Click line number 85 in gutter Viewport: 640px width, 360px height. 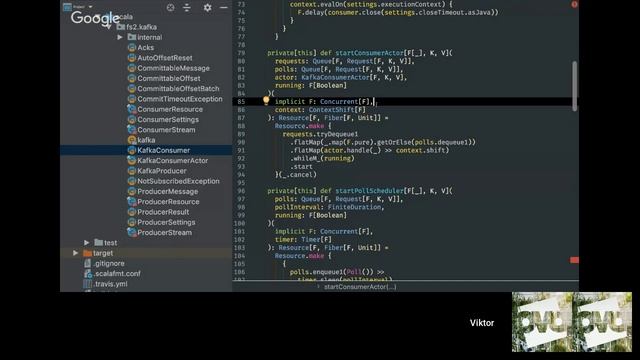point(241,102)
